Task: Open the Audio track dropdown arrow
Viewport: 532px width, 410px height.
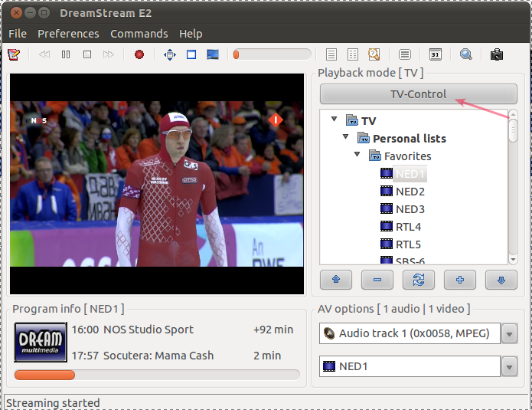Action: [x=509, y=334]
